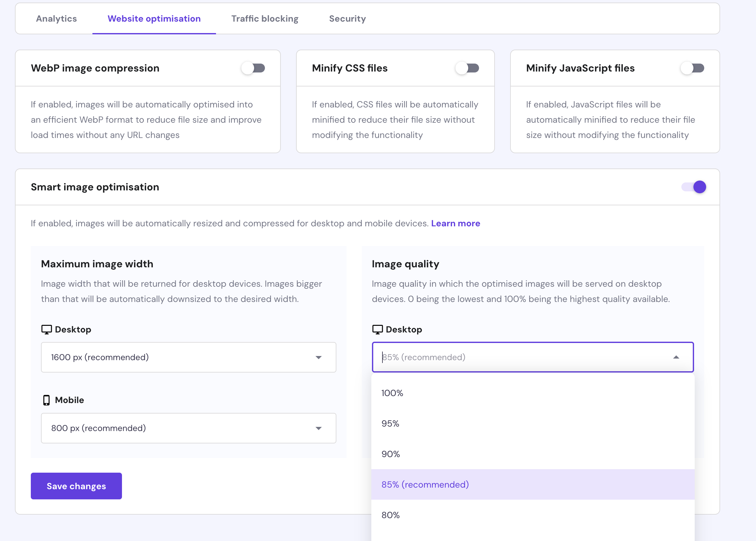Pick the 90% quality option
Screen dimensions: 756x541
click(x=533, y=454)
